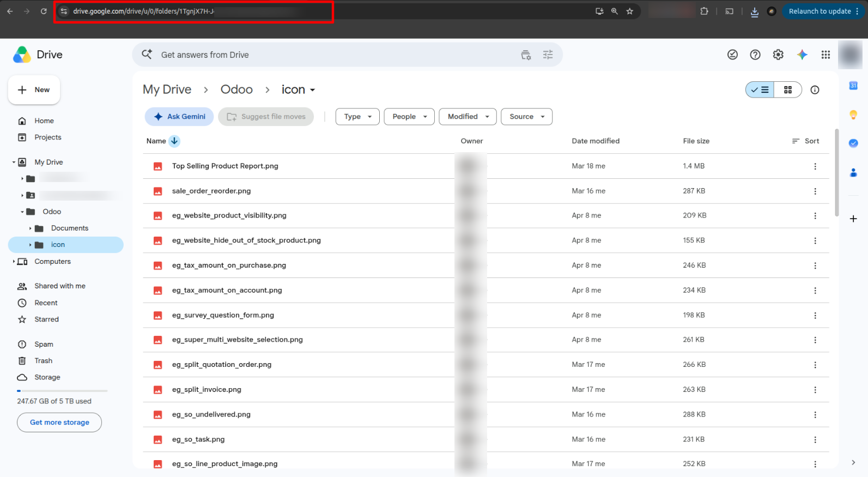Expand the Documents folder in sidebar tree
This screenshot has height=477, width=868.
tap(30, 228)
